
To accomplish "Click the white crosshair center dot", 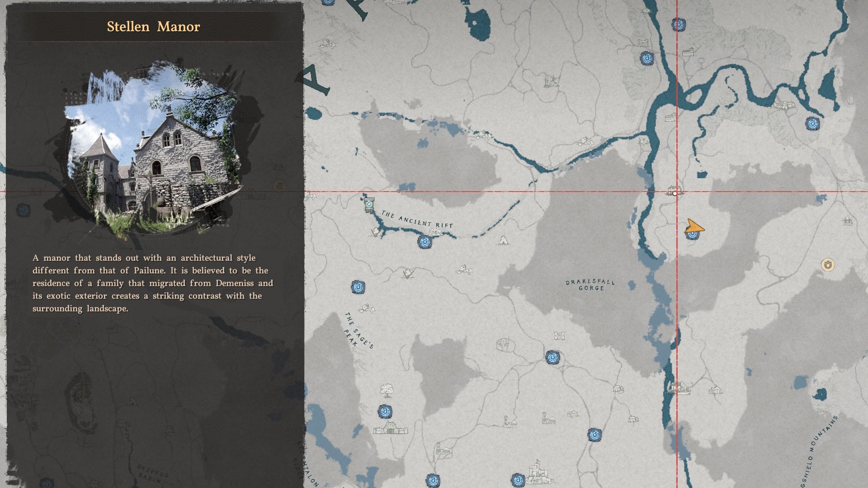I will point(675,193).
